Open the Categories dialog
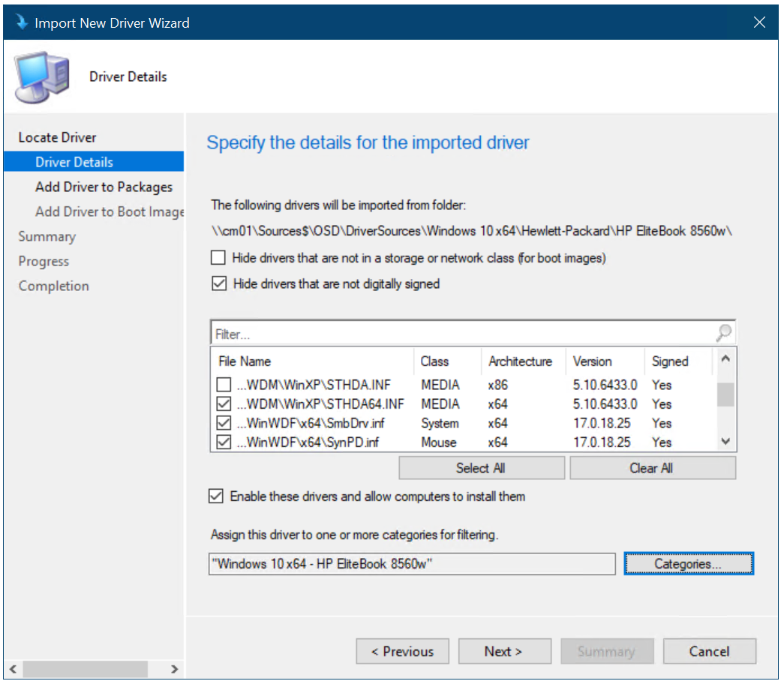Screen dimensions: 784x687 (688, 563)
